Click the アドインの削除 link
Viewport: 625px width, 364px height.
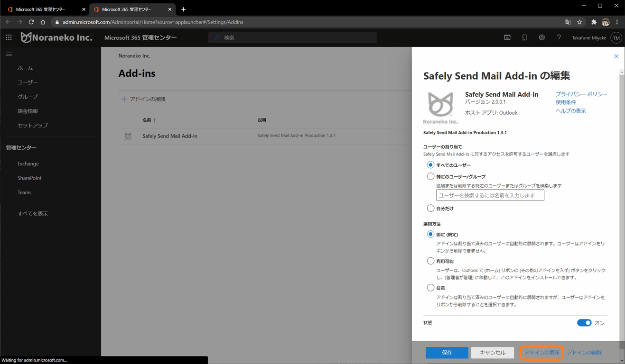click(584, 353)
